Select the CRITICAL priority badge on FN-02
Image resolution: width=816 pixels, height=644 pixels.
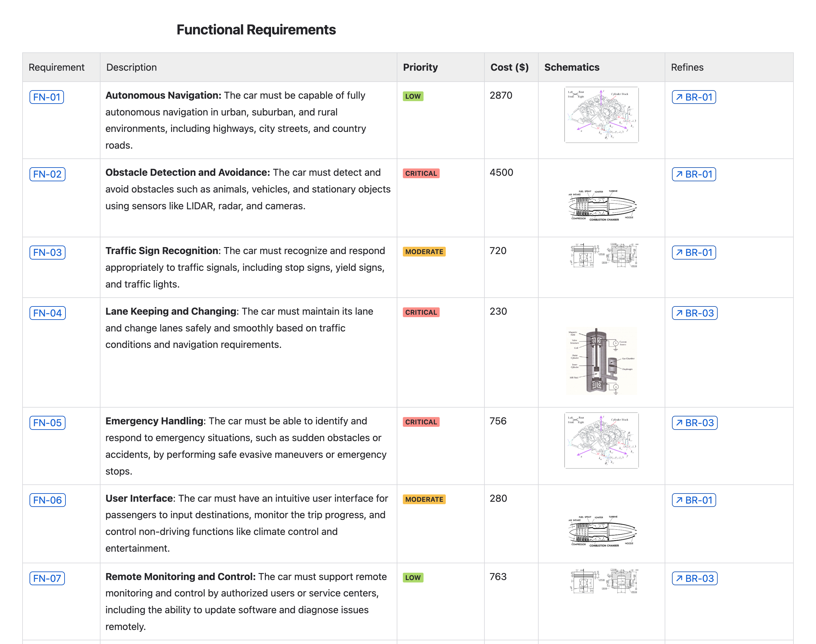[x=421, y=173]
